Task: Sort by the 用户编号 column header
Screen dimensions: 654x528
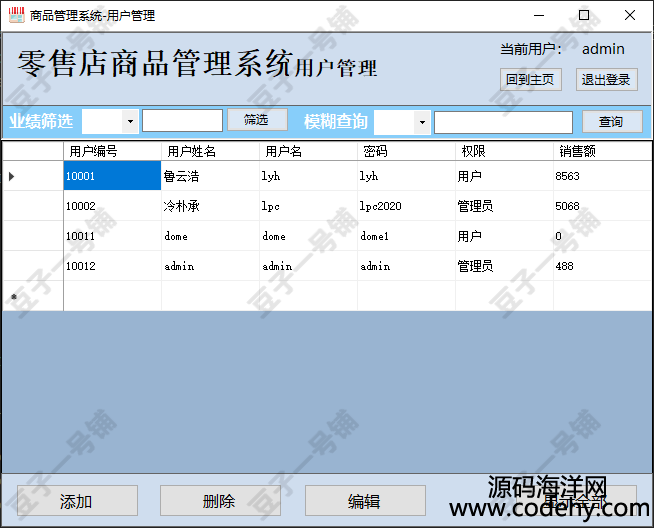Action: 112,151
